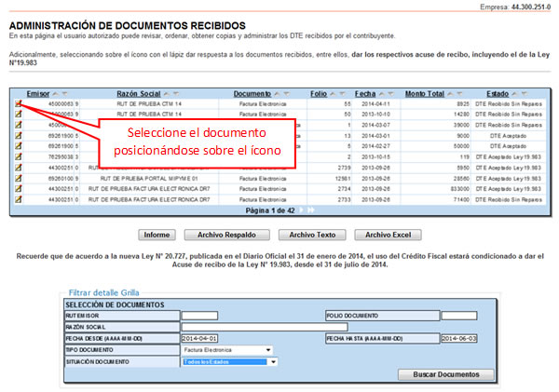Open pencil icon for folio 2734 row

pyautogui.click(x=19, y=188)
